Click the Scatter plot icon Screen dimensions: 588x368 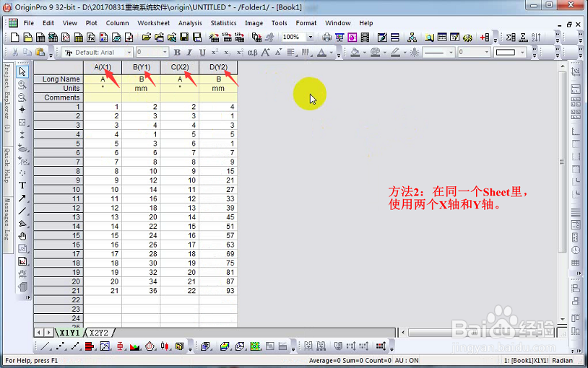tap(61, 346)
